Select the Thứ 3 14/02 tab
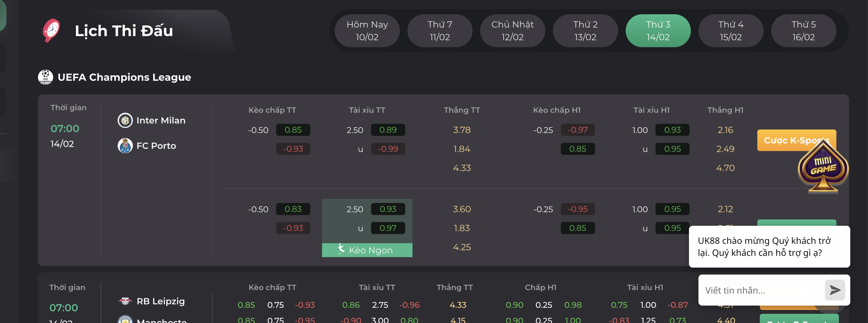This screenshot has width=868, height=323. pos(658,31)
